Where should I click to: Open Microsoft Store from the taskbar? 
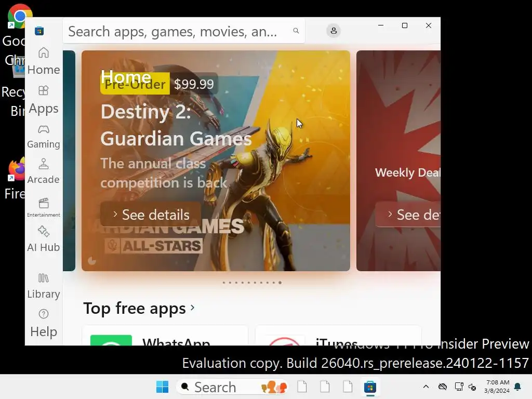(x=370, y=387)
